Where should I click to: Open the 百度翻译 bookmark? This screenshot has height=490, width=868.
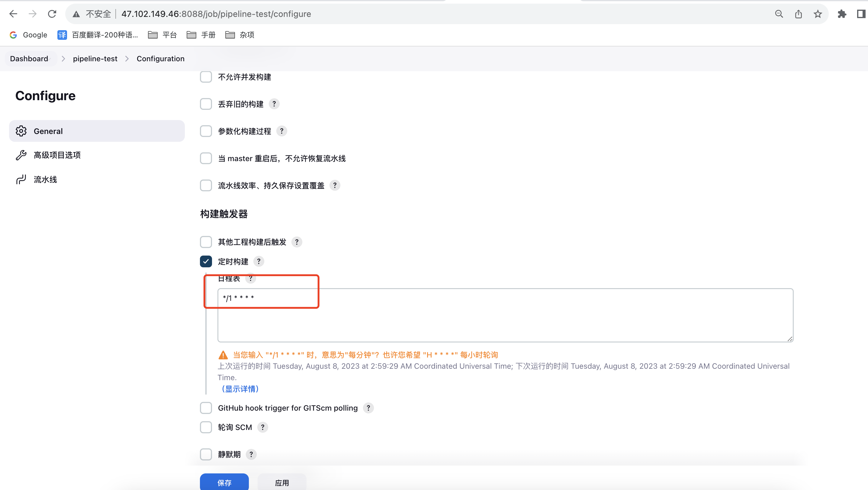pos(98,35)
